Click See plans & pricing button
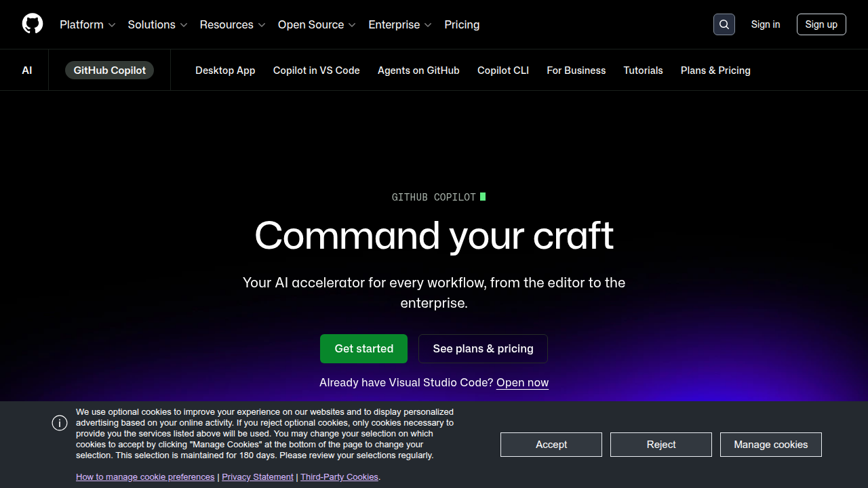The height and width of the screenshot is (488, 868). point(483,348)
